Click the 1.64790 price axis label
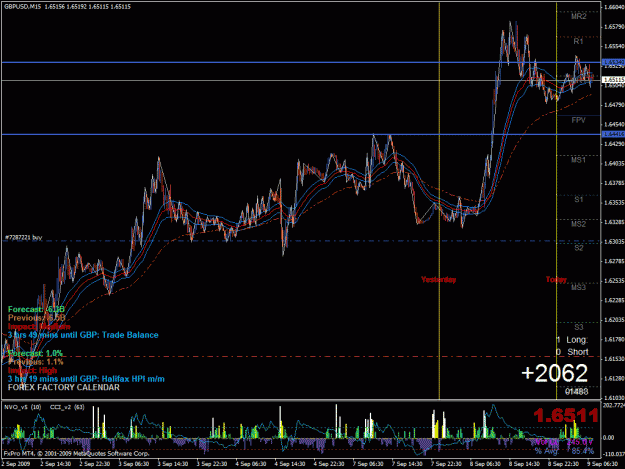The width and height of the screenshot is (625, 469). point(614,105)
